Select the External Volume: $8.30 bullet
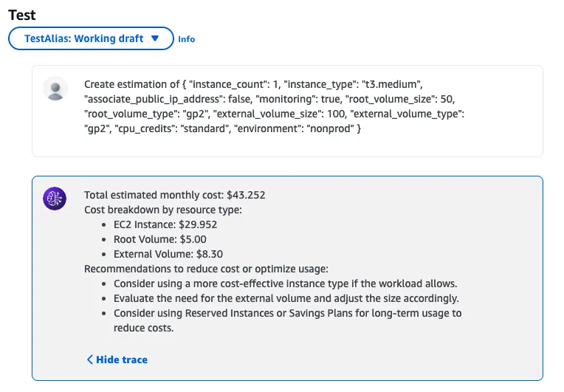 168,254
